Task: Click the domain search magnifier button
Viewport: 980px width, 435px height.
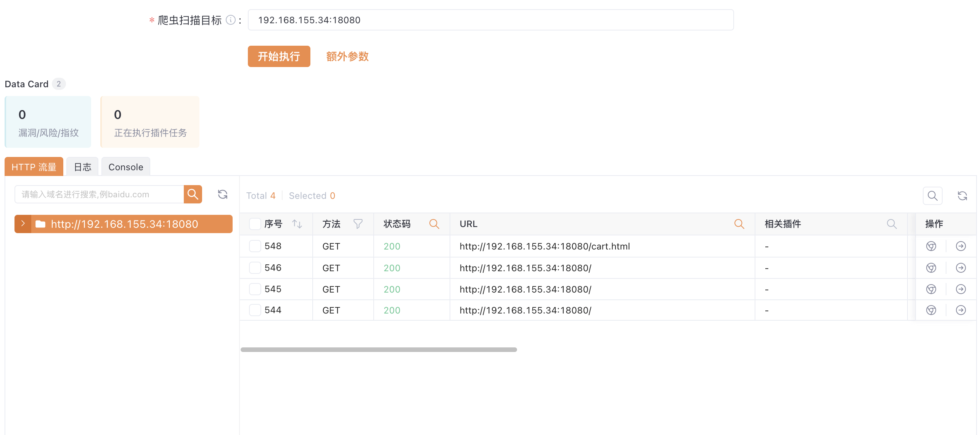Action: 193,194
